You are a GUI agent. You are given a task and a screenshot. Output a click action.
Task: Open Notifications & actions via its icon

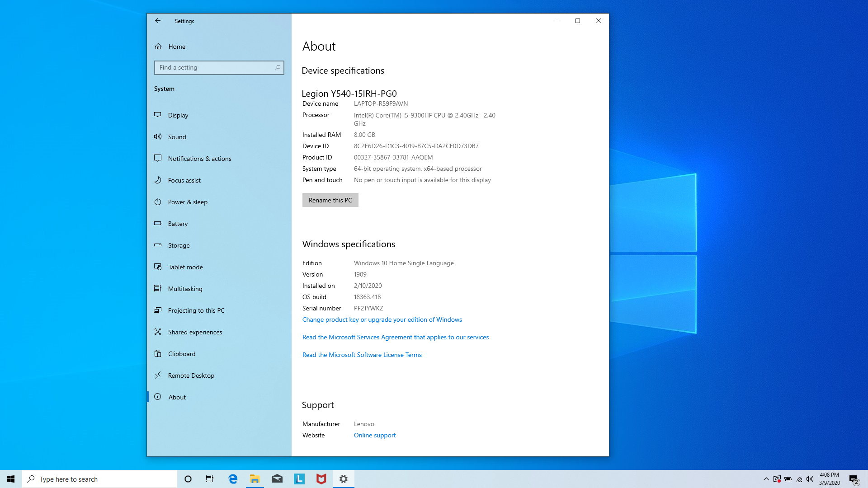pyautogui.click(x=158, y=158)
